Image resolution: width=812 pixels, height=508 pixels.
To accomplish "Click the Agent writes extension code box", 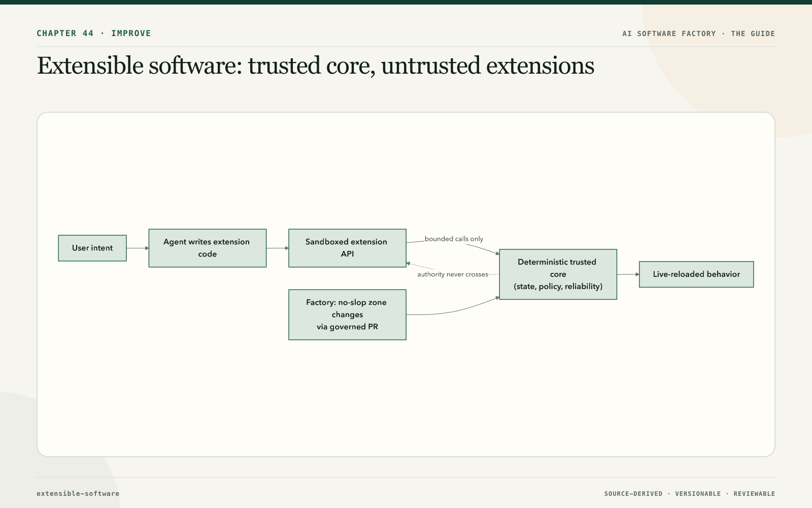I will point(208,248).
